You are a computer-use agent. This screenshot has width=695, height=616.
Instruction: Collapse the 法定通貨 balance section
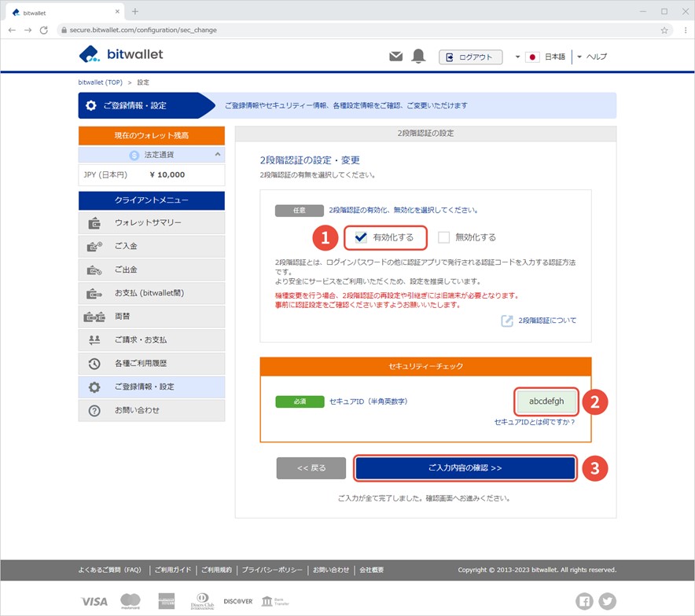pos(218,155)
